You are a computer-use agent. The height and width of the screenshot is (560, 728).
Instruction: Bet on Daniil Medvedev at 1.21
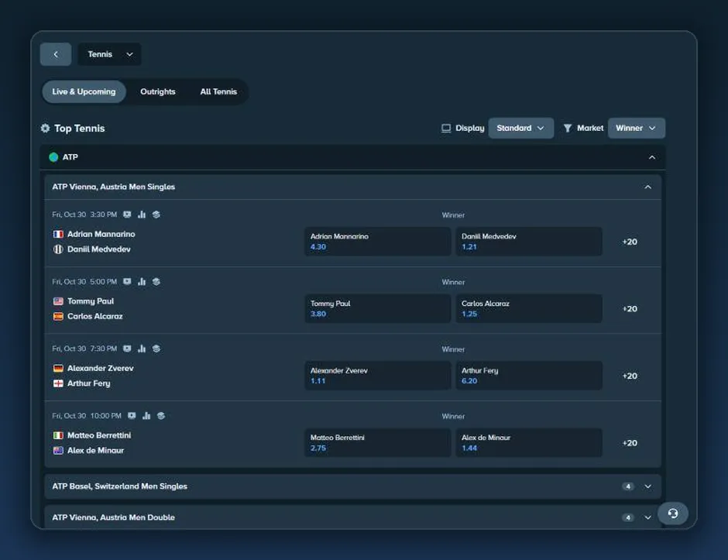(529, 242)
